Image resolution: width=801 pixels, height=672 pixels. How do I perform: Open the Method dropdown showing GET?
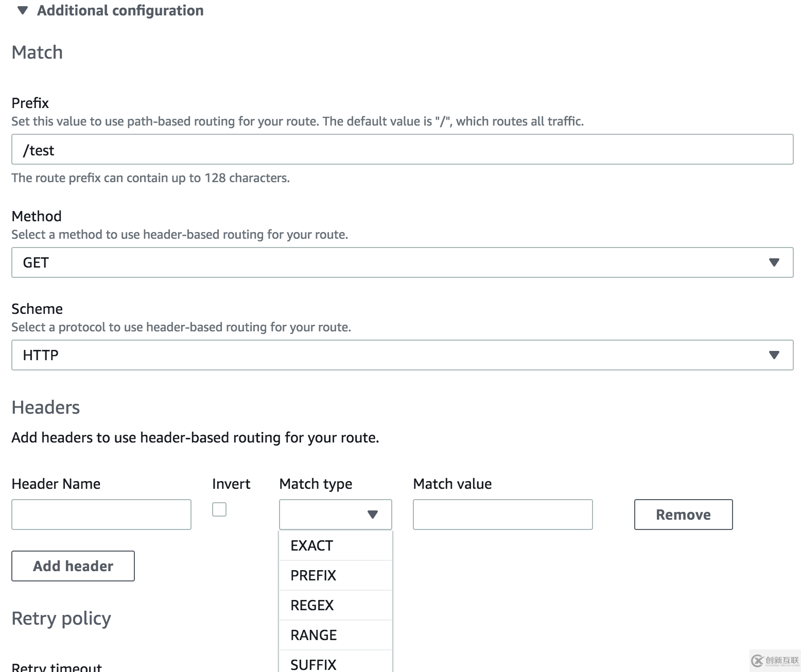pyautogui.click(x=402, y=262)
